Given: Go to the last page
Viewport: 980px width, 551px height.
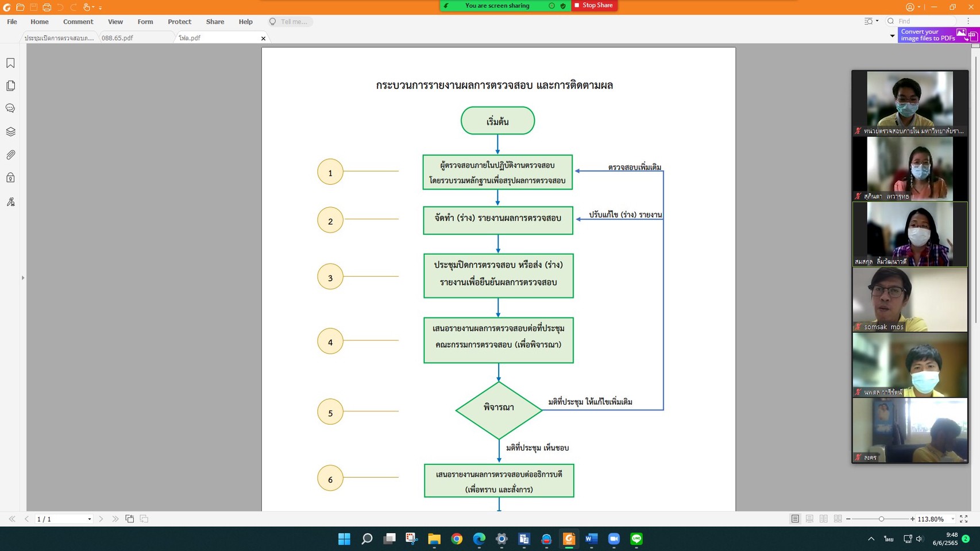Looking at the screenshot, I should click(115, 519).
